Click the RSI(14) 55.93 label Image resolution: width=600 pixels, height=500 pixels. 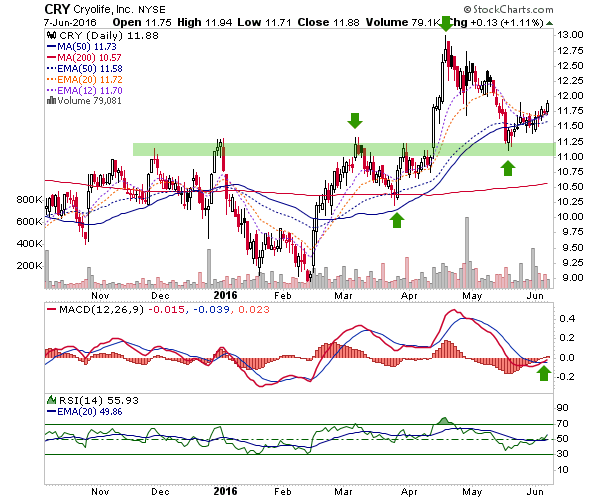(x=99, y=401)
